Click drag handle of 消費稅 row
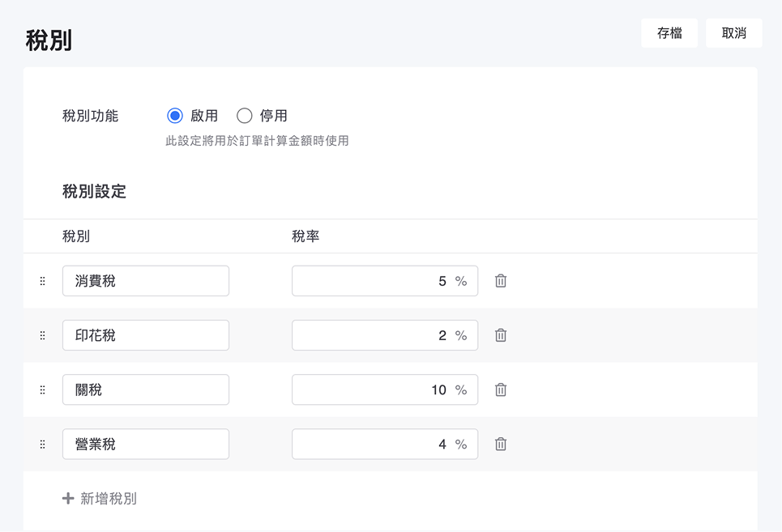This screenshot has width=782, height=532. tap(42, 281)
